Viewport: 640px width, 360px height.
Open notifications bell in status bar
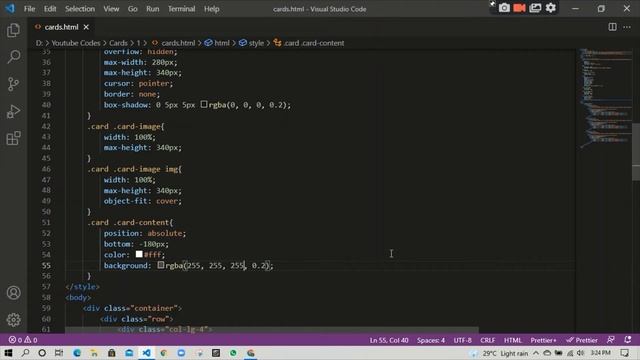click(x=627, y=340)
